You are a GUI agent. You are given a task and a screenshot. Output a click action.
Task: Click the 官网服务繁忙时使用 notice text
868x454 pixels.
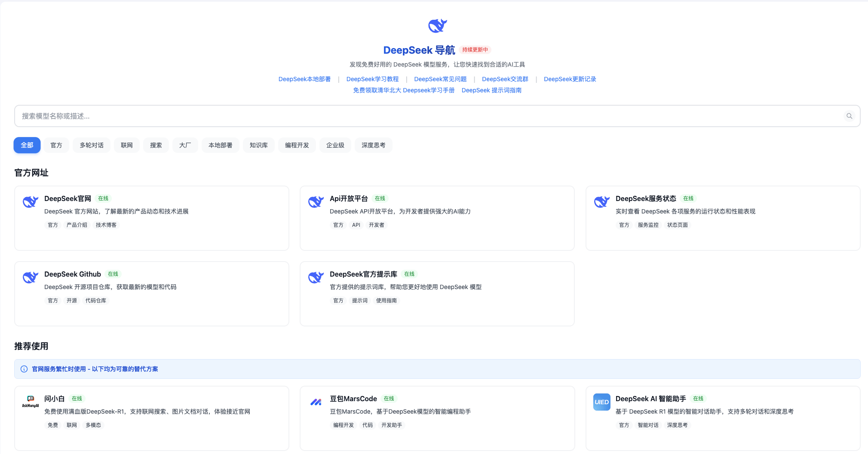coord(95,369)
